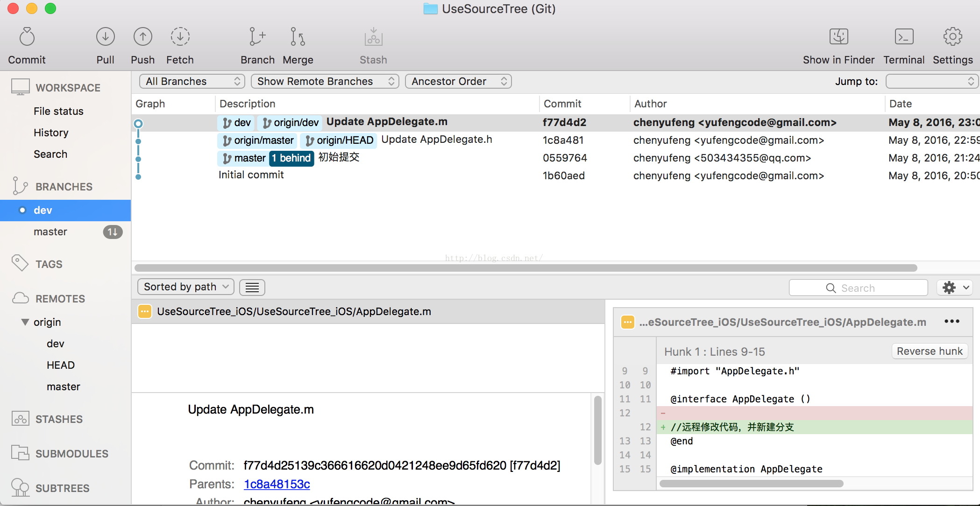The image size is (980, 506).
Task: Click the Commit toolbar icon
Action: 27,37
